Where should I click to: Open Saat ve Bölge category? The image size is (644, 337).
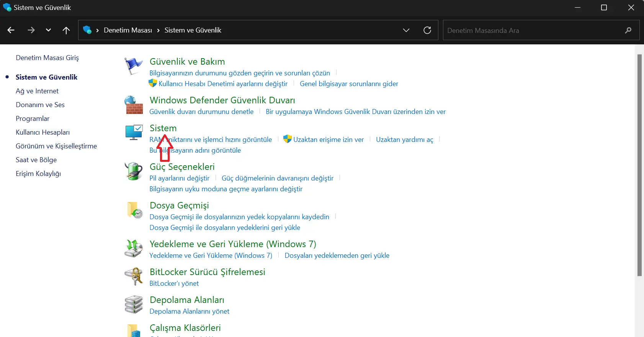(x=36, y=160)
